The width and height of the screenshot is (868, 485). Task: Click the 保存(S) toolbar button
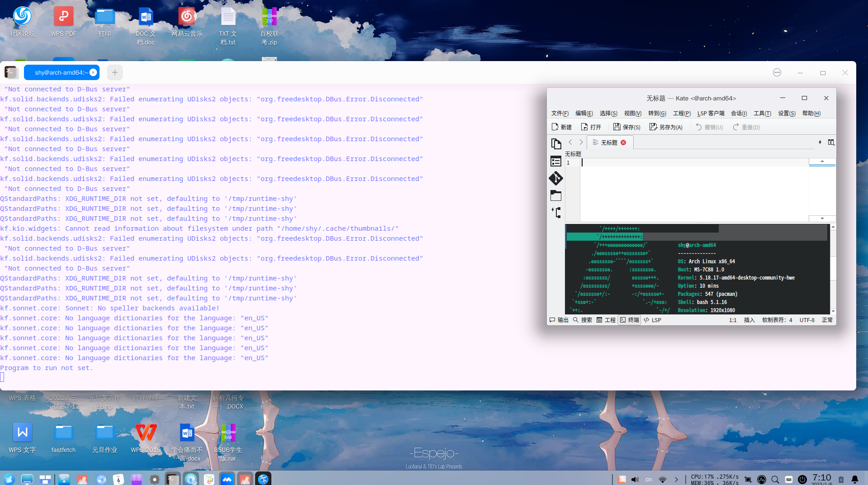click(x=626, y=127)
